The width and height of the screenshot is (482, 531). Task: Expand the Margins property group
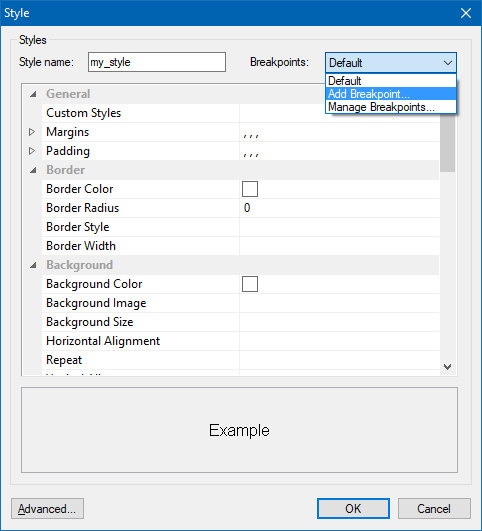coord(32,132)
